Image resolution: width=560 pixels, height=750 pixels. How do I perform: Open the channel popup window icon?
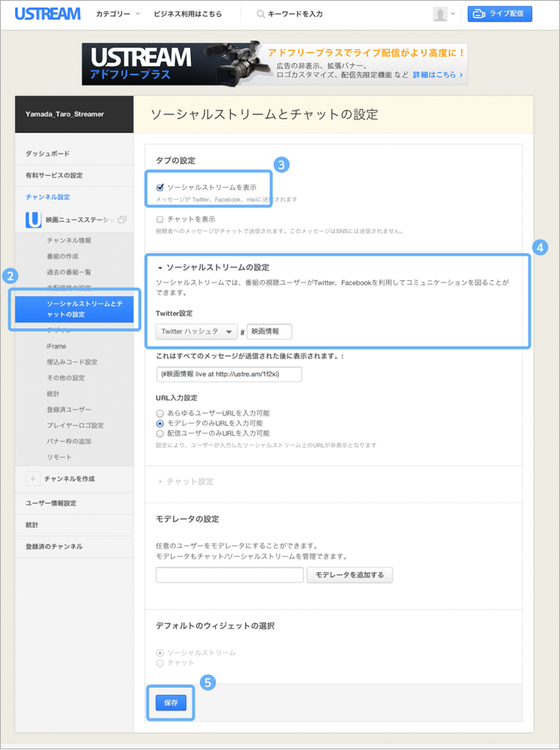[x=122, y=219]
